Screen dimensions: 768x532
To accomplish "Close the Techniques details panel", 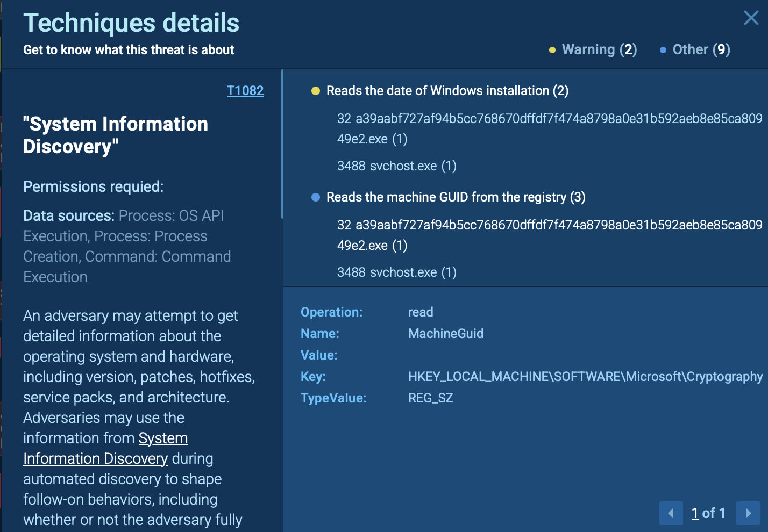I will click(751, 18).
